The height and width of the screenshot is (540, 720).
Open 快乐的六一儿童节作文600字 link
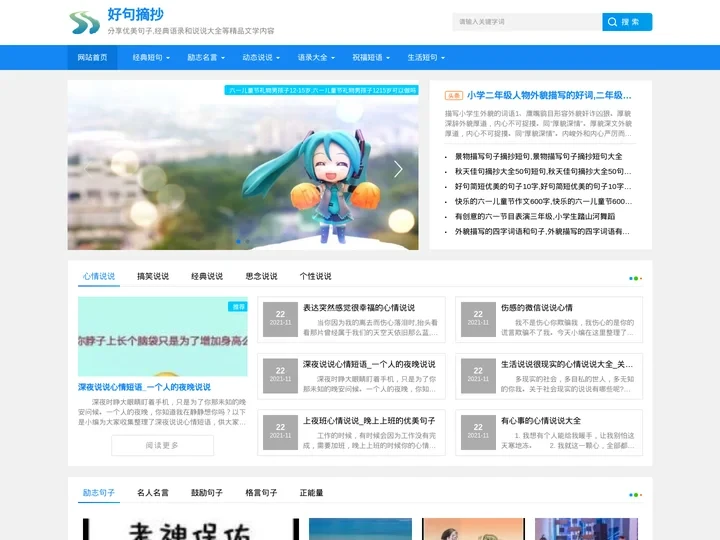click(x=543, y=201)
